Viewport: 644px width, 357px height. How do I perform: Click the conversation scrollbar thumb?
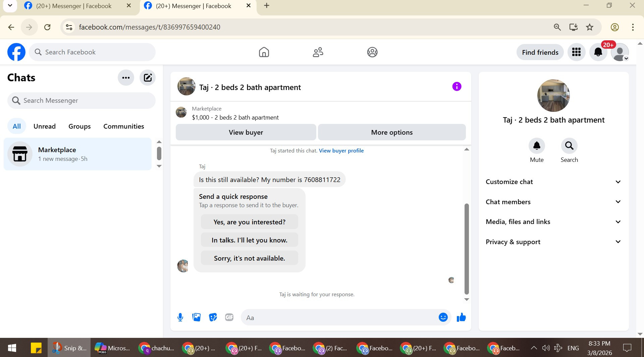[467, 249]
